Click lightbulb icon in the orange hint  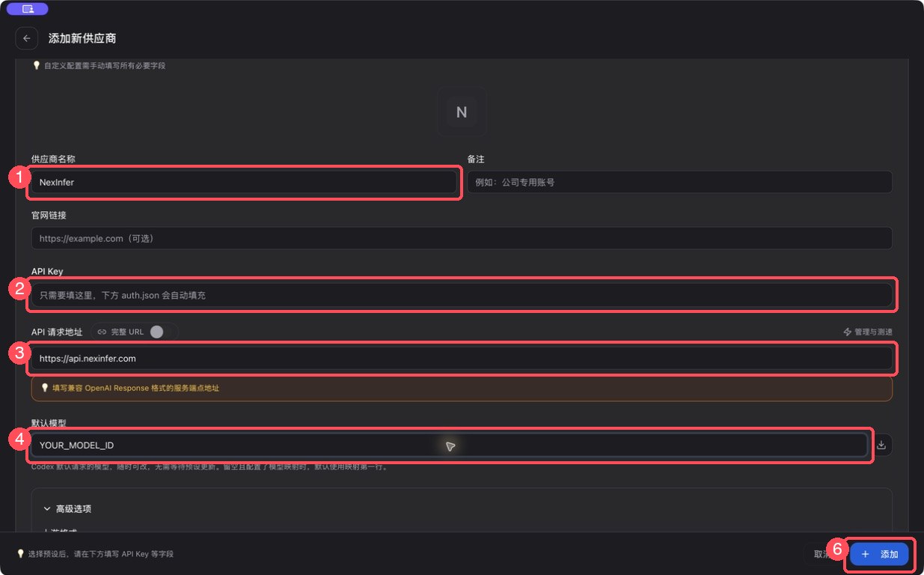tap(46, 389)
